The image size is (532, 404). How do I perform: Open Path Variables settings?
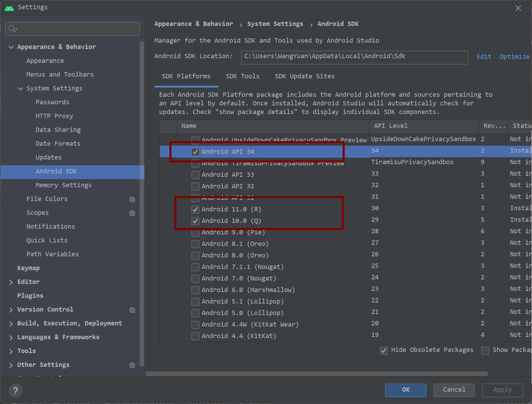pyautogui.click(x=52, y=254)
